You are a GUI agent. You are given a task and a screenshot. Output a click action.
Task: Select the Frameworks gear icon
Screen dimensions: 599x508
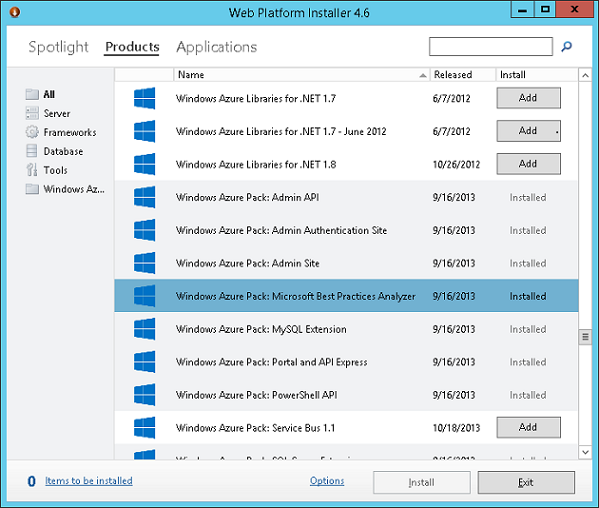(32, 132)
